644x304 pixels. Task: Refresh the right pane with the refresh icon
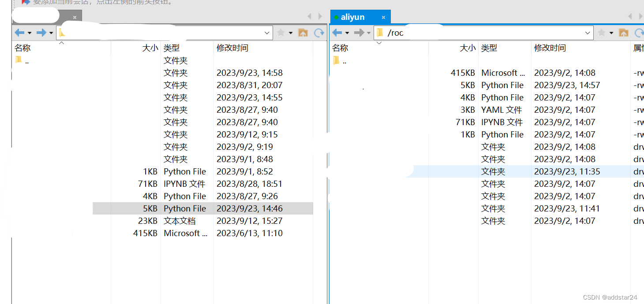[640, 32]
